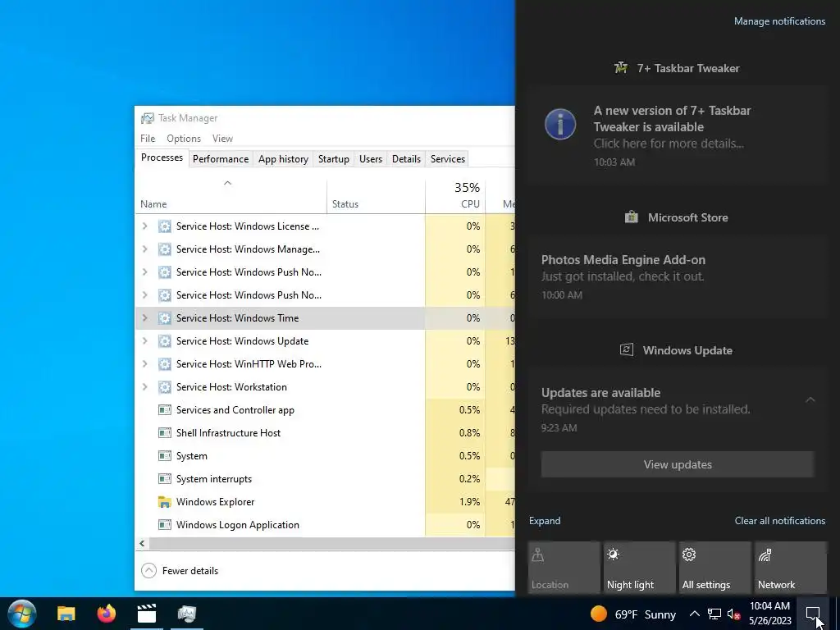
Task: Select the first Service Host: Windows Push No... row
Action: (x=325, y=272)
